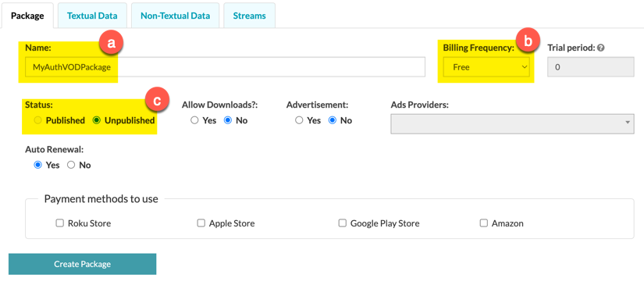The width and height of the screenshot is (644, 285).
Task: Go to the Streams tab
Action: pos(249,16)
